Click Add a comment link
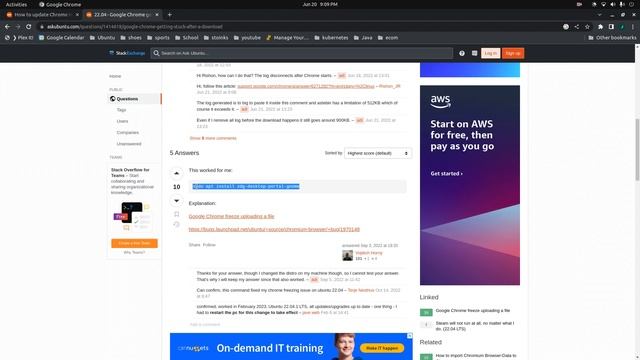 (x=205, y=324)
